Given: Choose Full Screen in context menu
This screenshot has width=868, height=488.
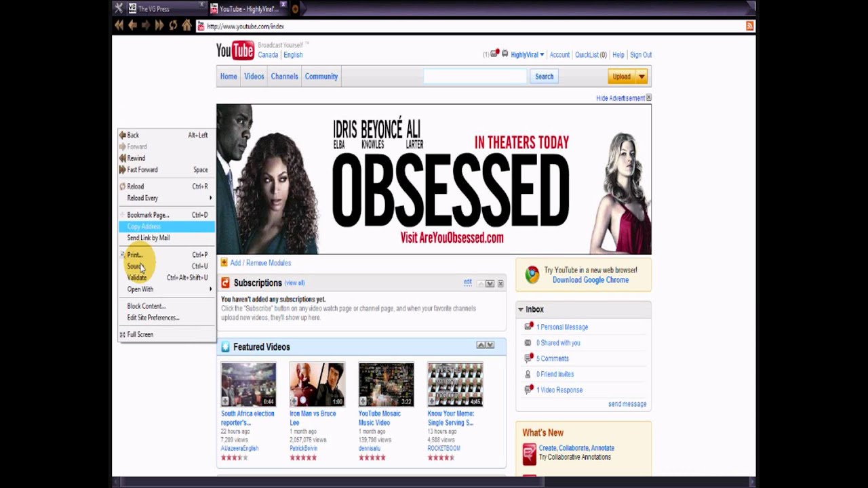Looking at the screenshot, I should pos(166,335).
